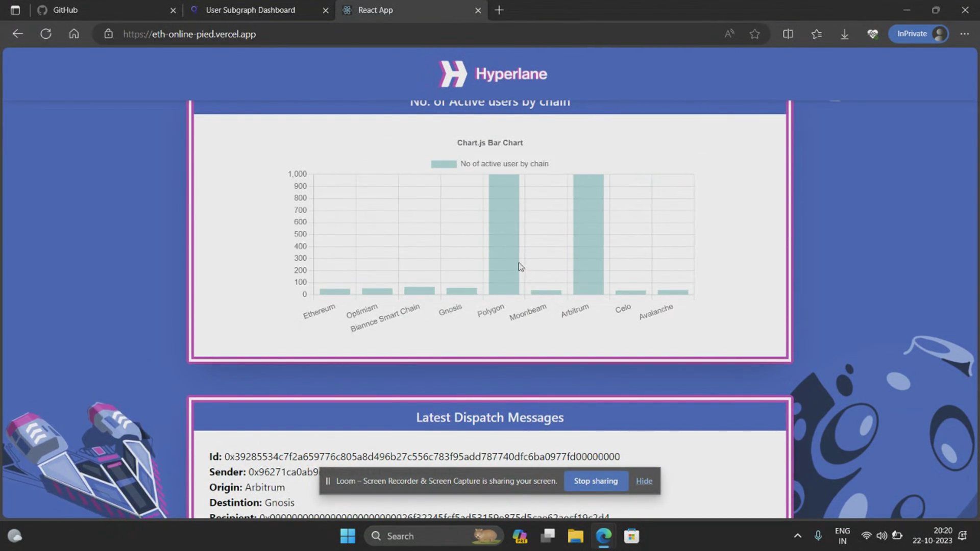980x551 pixels.
Task: Click the address bar URL
Action: pyautogui.click(x=189, y=34)
